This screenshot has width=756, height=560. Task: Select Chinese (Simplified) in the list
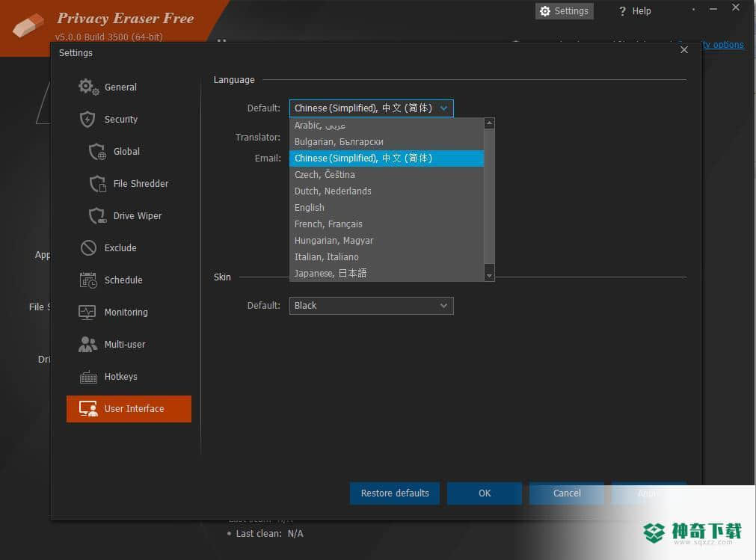(x=387, y=158)
